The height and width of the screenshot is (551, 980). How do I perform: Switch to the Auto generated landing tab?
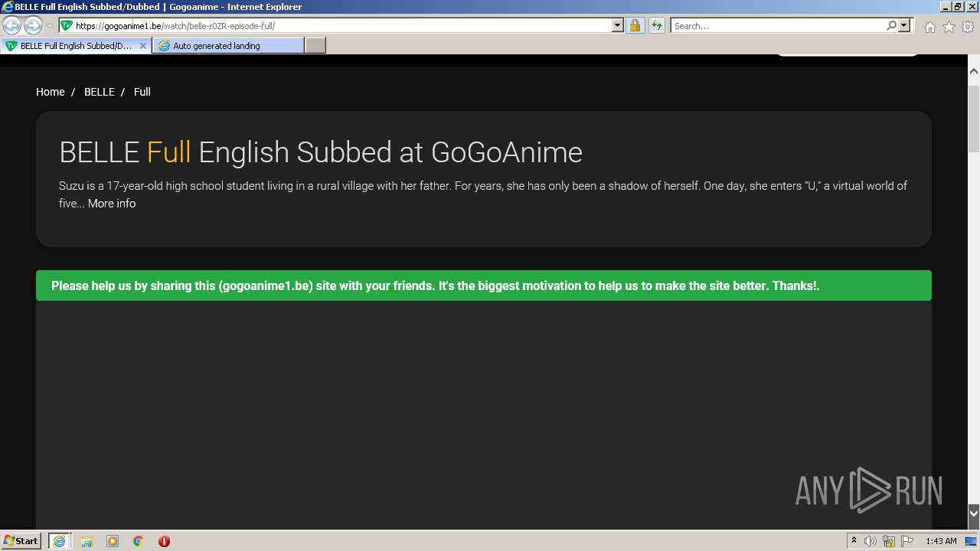228,46
